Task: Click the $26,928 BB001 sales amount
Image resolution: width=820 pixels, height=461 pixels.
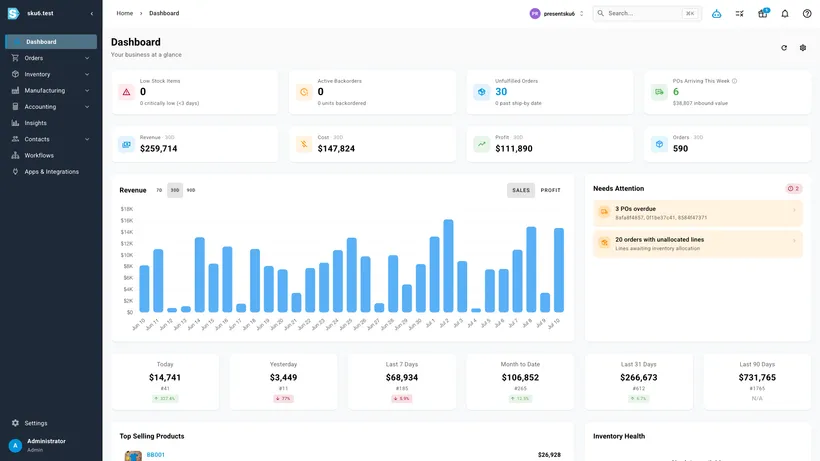Action: 549,455
